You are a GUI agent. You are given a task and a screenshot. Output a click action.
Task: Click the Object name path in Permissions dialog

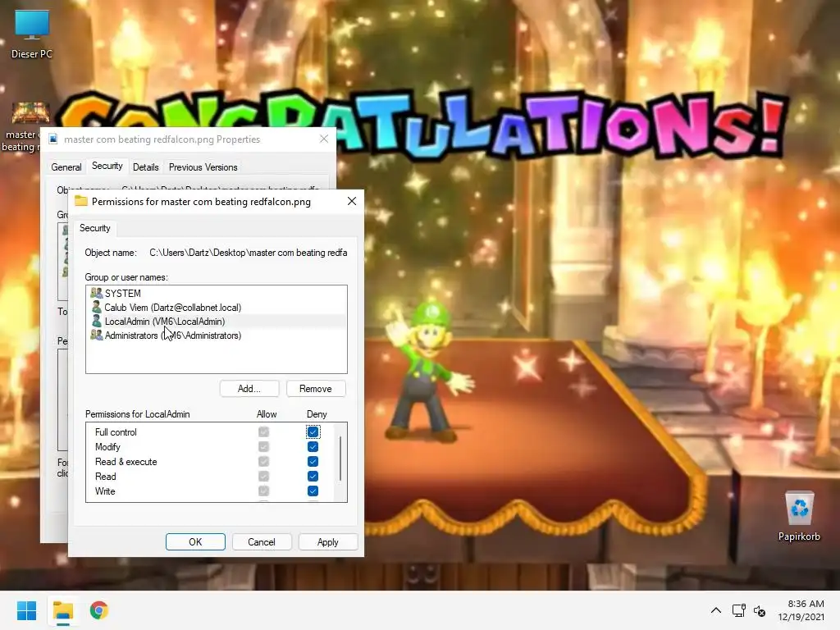(248, 253)
